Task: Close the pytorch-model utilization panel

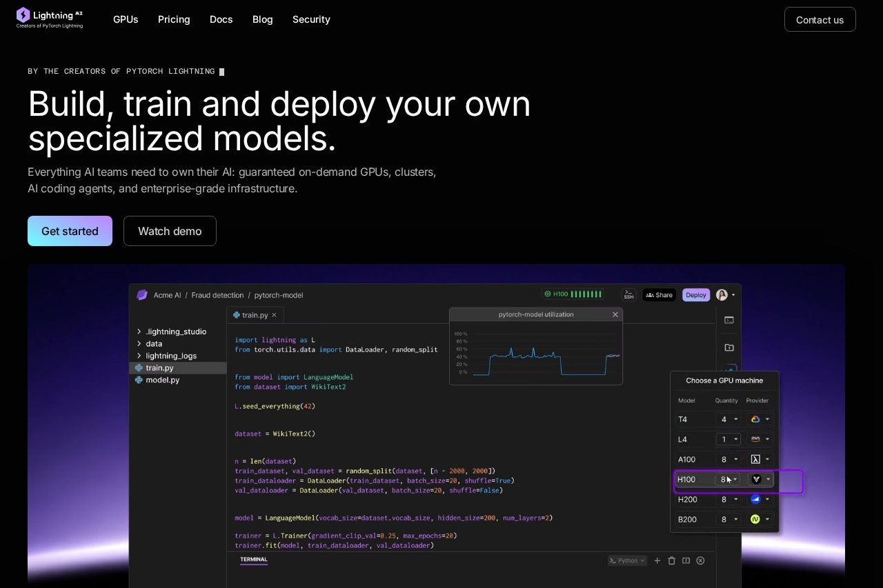Action: tap(615, 314)
